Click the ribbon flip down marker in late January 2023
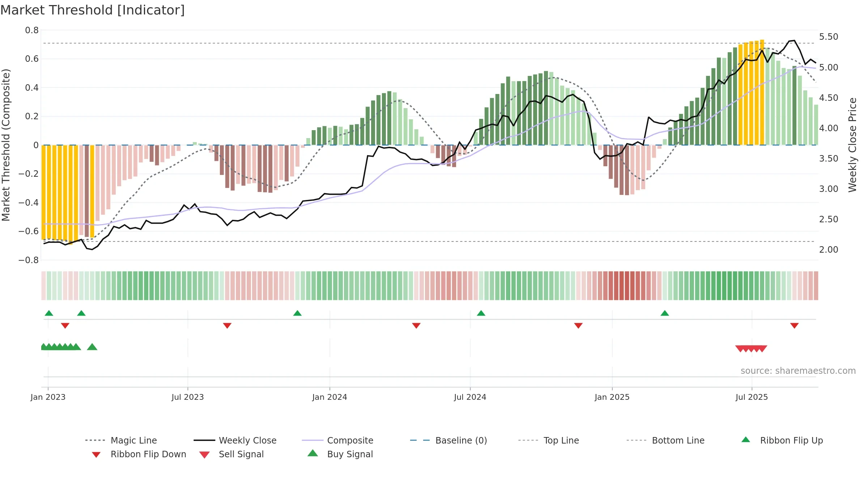Viewport: 868px width, 488px height. [65, 326]
